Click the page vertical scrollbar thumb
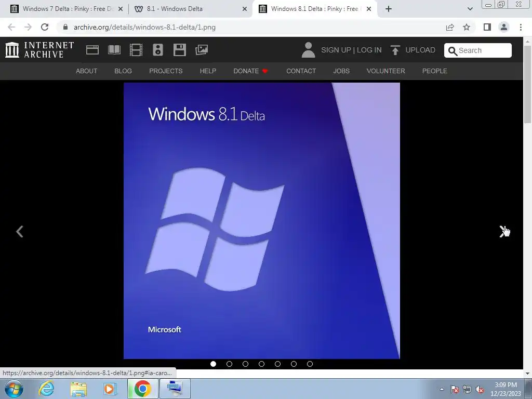This screenshot has height=399, width=532. click(x=528, y=85)
